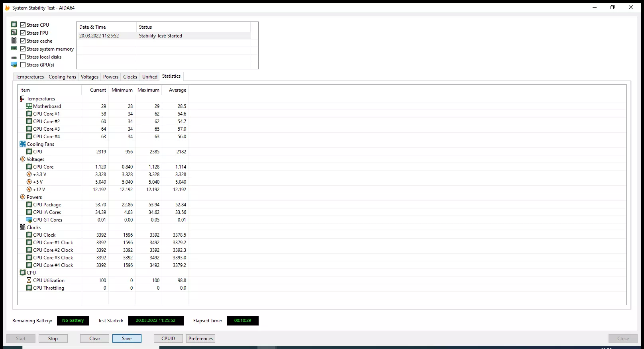The width and height of the screenshot is (644, 349).
Task: Click the Temperatures thermometer icon in list
Action: [22, 99]
